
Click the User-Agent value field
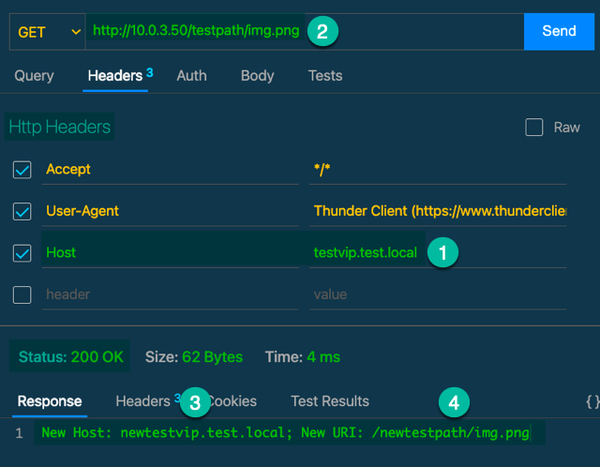[437, 212]
